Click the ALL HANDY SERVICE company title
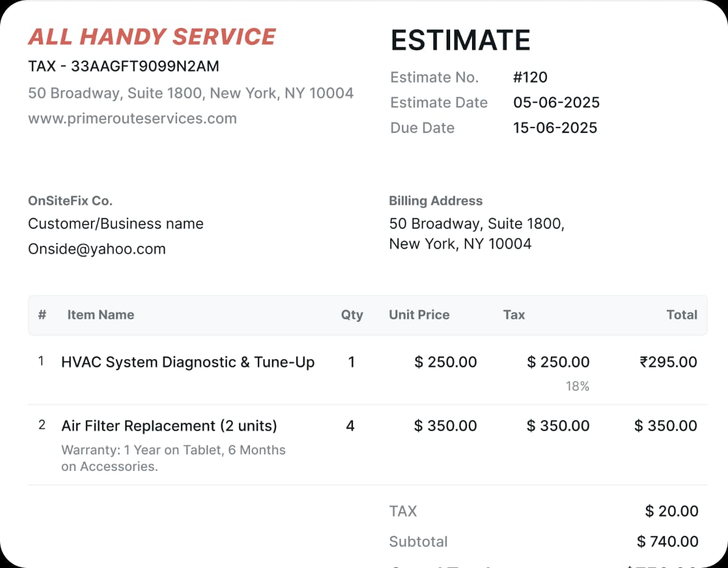This screenshot has height=568, width=728. tap(152, 37)
